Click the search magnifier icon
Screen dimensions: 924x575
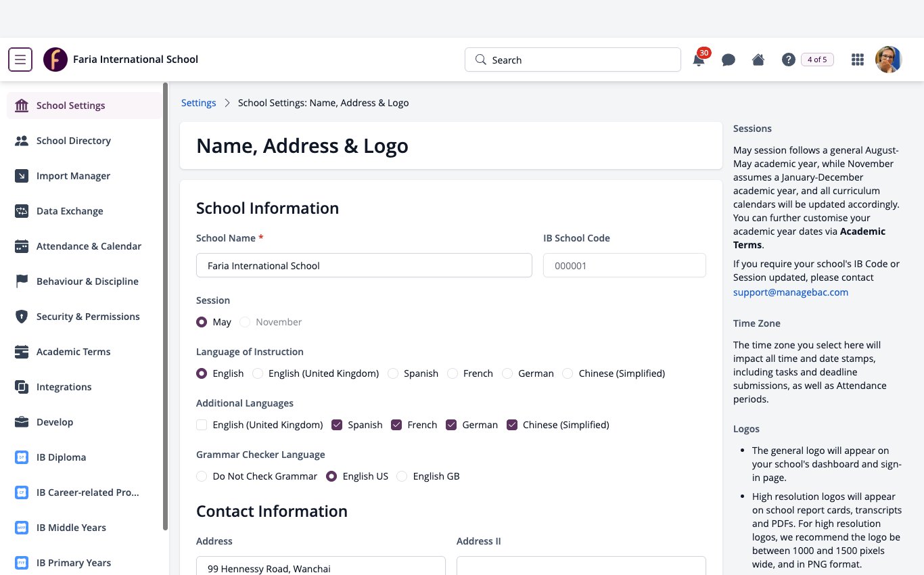coord(481,60)
